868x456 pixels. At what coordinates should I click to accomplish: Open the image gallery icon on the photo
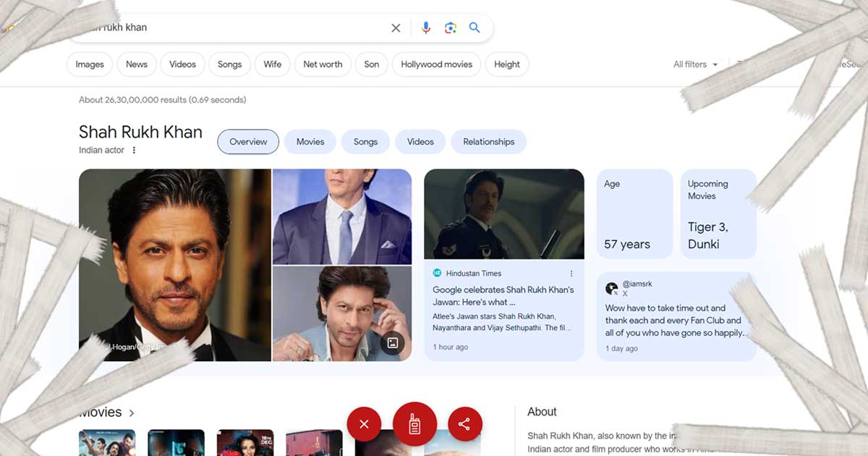[x=393, y=342]
